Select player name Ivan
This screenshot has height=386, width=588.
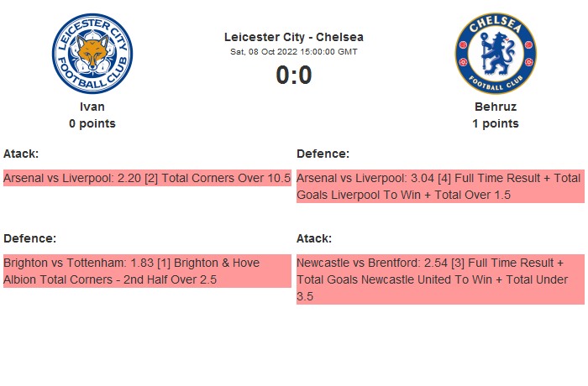(92, 107)
